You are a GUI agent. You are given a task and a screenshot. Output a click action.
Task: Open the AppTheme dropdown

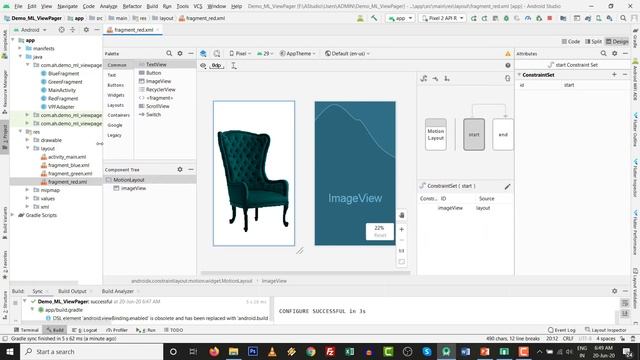[x=298, y=53]
